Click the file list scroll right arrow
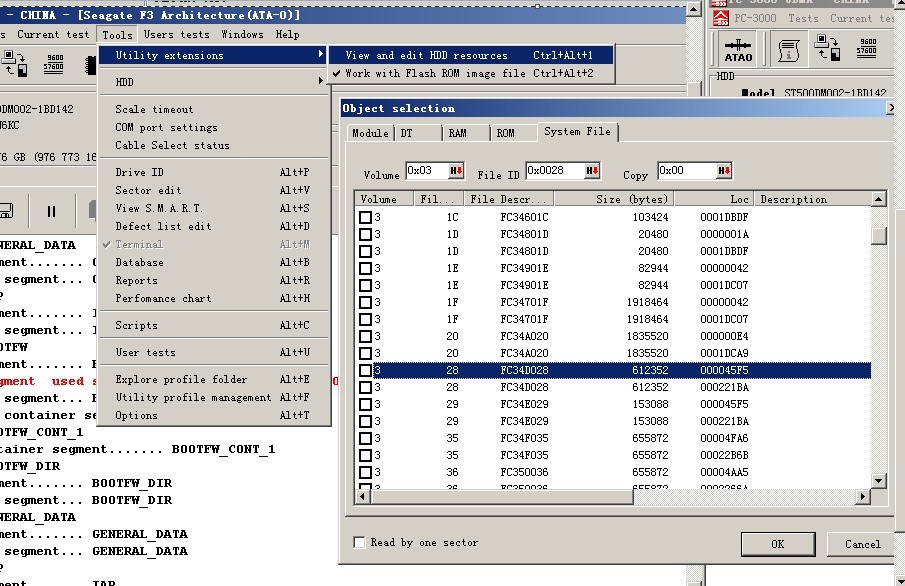This screenshot has width=905, height=586. coord(863,496)
